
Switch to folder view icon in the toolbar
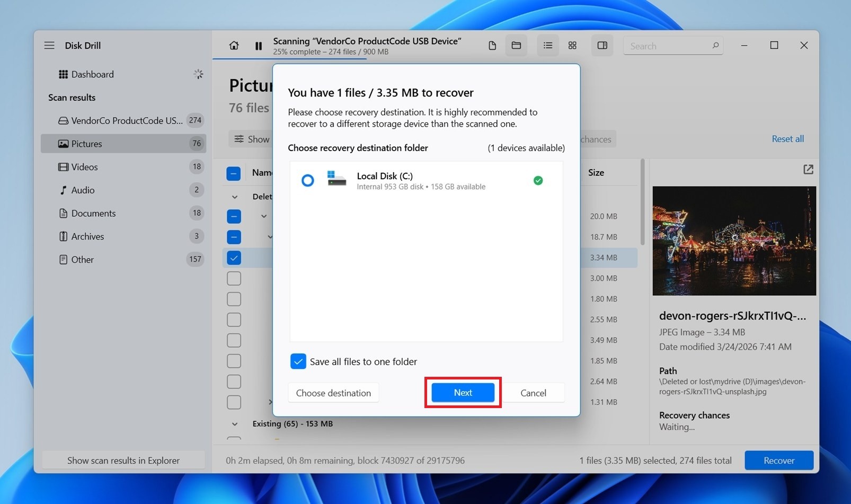516,46
